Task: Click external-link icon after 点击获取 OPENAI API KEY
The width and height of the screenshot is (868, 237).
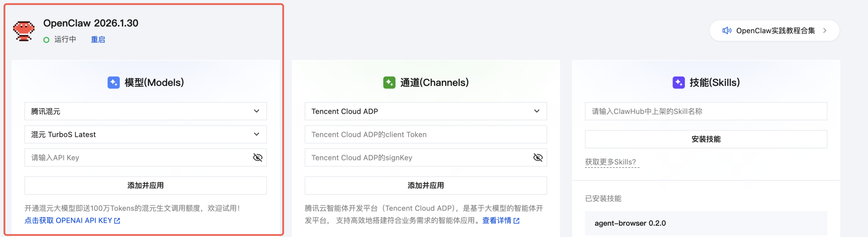Action: pyautogui.click(x=117, y=221)
